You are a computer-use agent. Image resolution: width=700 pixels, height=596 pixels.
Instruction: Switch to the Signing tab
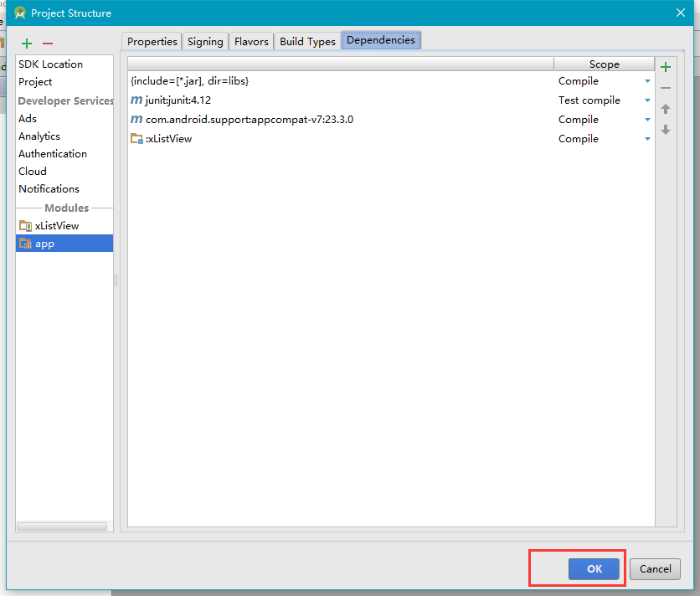pyautogui.click(x=205, y=41)
